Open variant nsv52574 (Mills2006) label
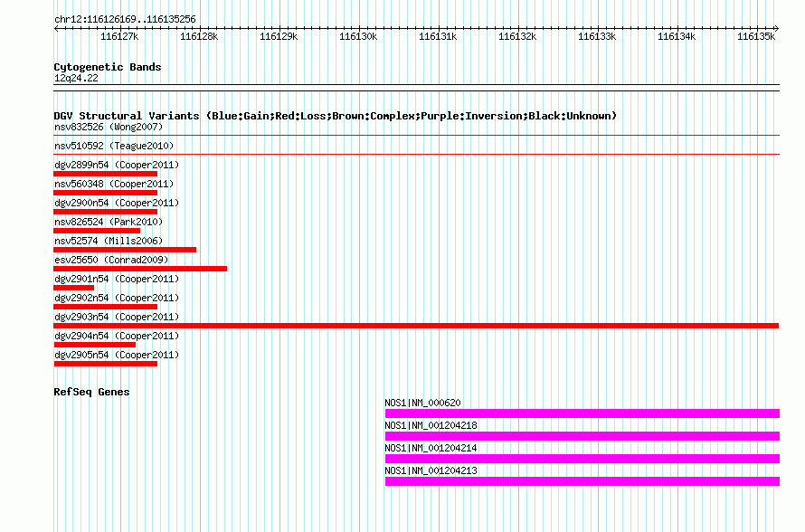Viewport: 805px width, 532px height. (x=109, y=241)
